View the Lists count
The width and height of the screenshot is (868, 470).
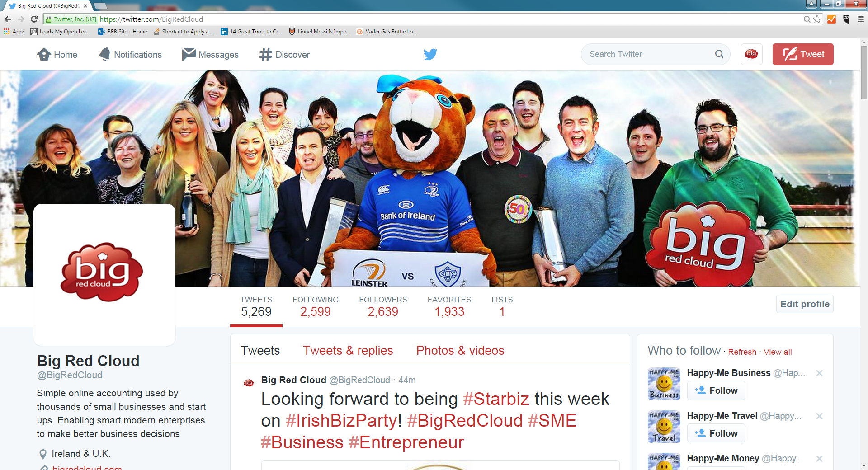[x=502, y=306]
